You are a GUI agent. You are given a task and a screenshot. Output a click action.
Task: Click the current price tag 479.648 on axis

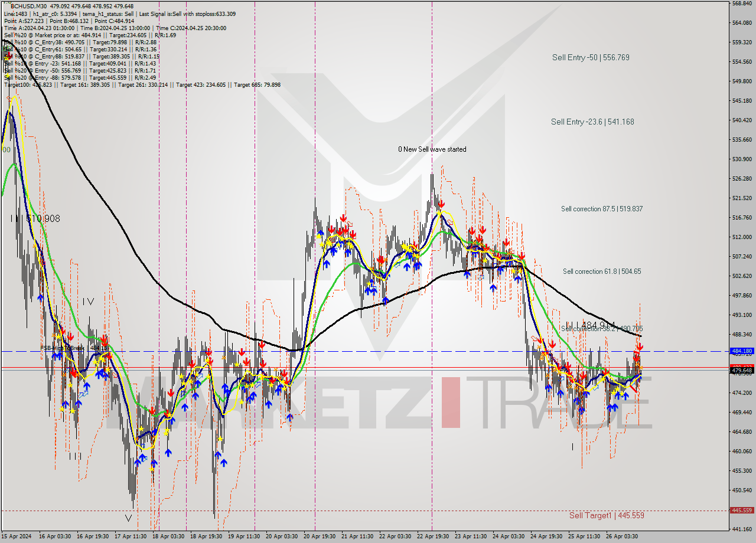coord(742,371)
